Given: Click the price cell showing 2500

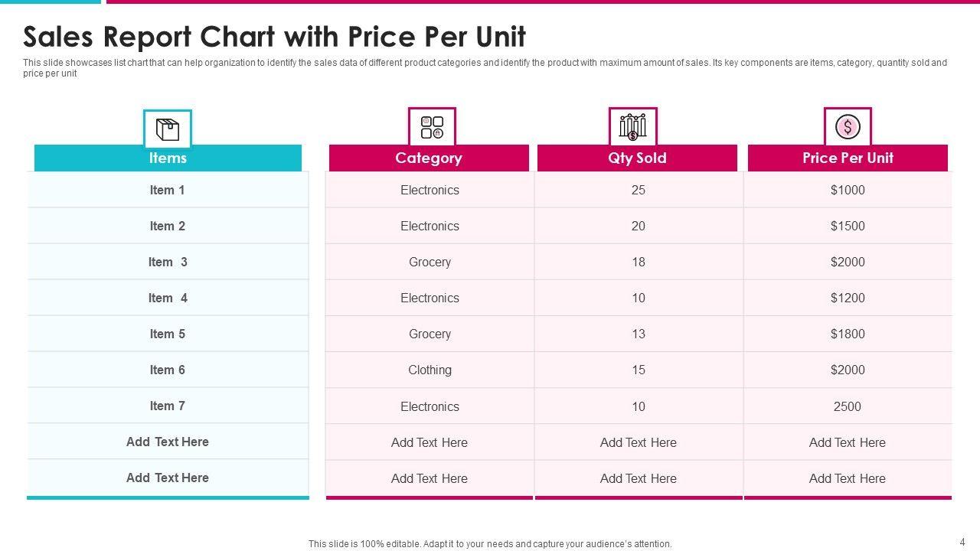Looking at the screenshot, I should click(848, 406).
